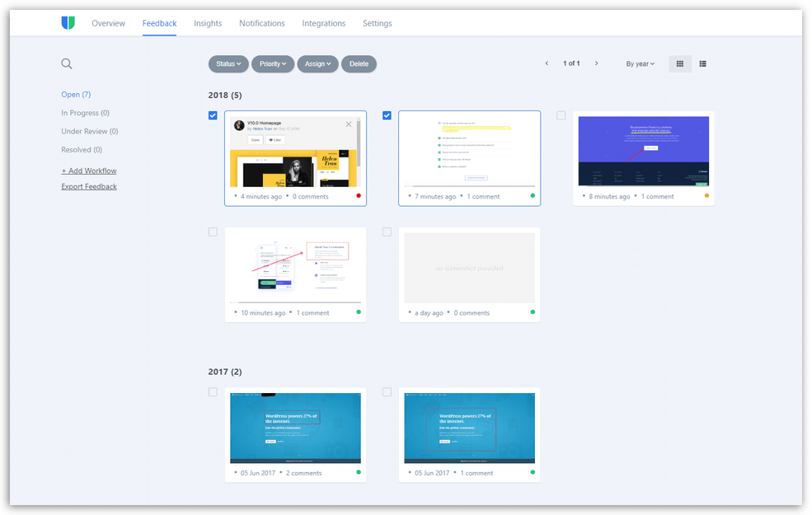This screenshot has height=515, width=812.
Task: Click the app logo in the header
Action: click(x=68, y=22)
